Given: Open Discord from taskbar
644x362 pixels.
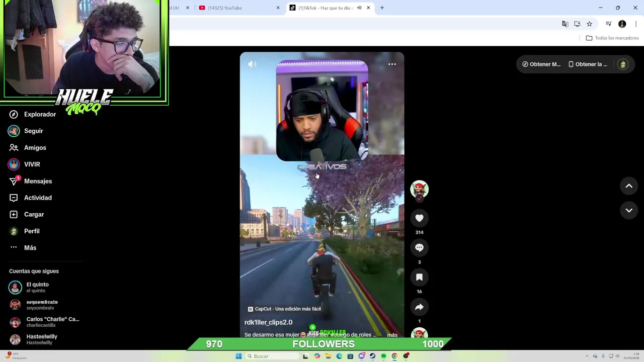Looking at the screenshot, I should point(361,356).
